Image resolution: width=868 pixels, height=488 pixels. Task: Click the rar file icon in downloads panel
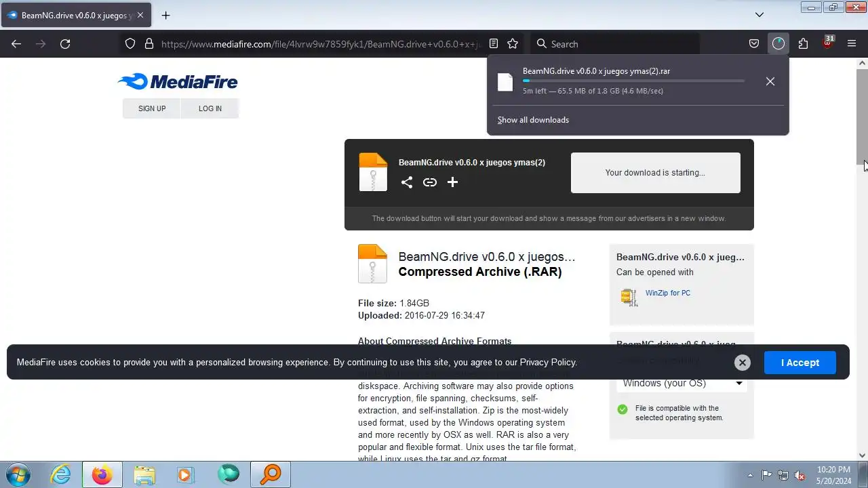(505, 81)
